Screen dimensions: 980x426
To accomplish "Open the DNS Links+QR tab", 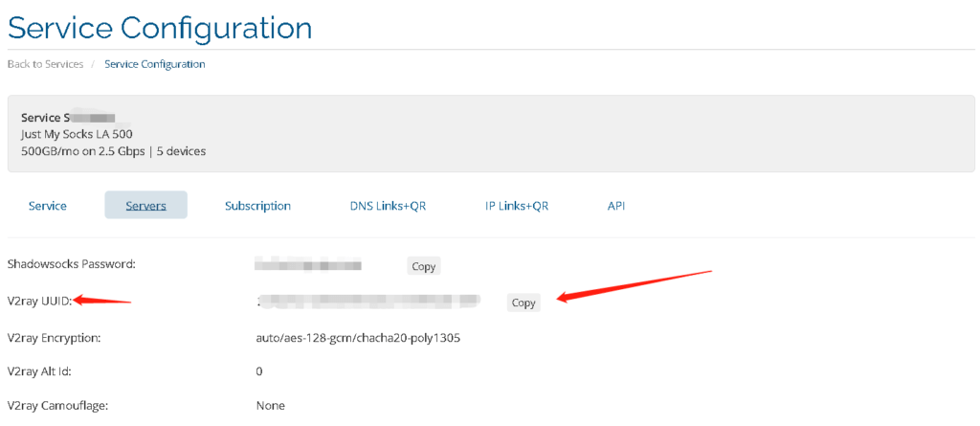I will pos(388,205).
